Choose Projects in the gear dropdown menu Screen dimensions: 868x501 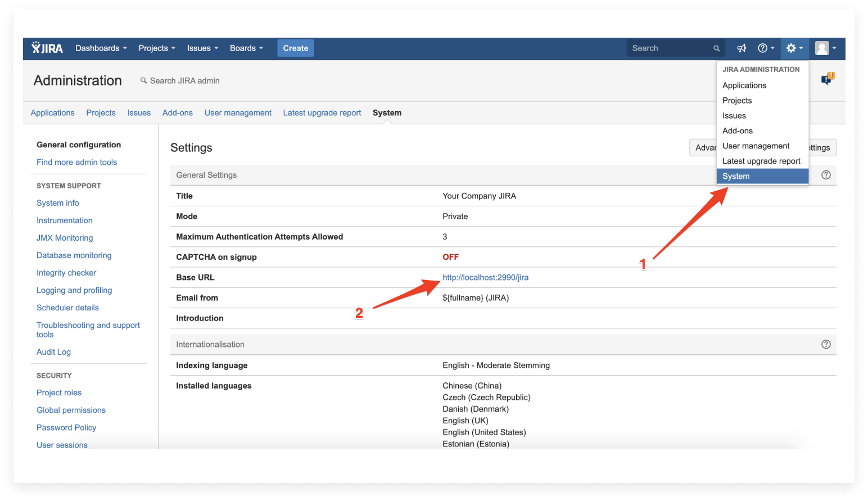762,101
